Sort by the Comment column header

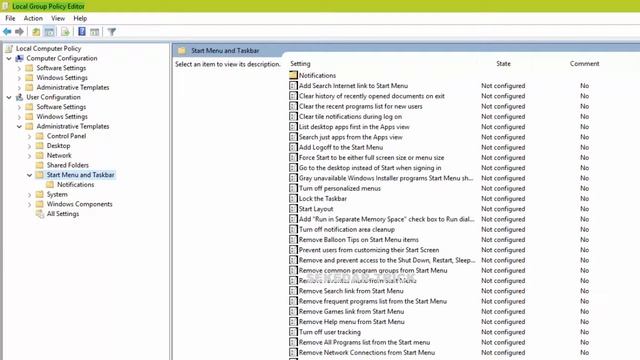point(584,64)
